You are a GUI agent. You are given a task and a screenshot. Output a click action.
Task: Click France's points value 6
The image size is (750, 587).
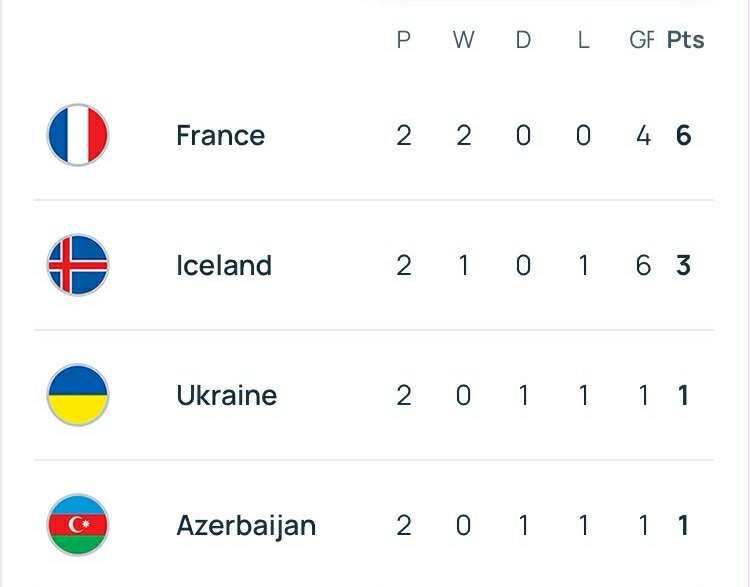coord(684,135)
